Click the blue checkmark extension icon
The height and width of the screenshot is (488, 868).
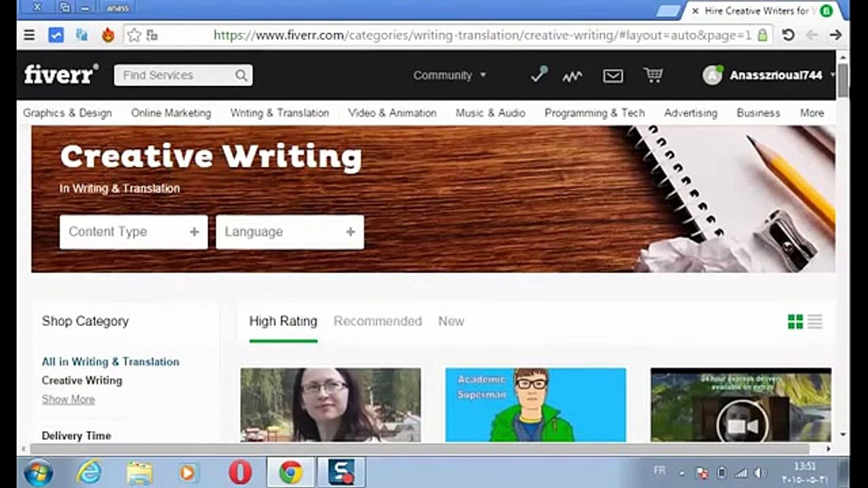(56, 35)
